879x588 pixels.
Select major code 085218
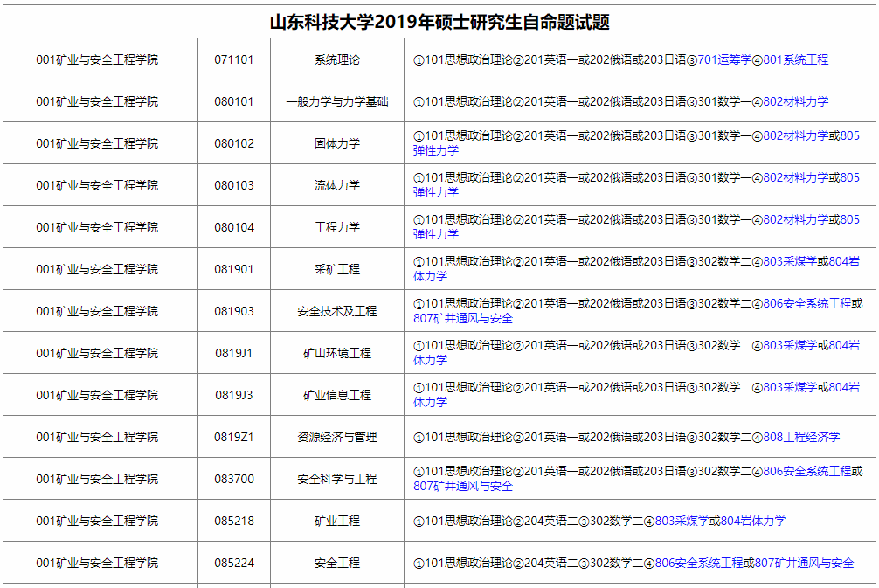234,521
